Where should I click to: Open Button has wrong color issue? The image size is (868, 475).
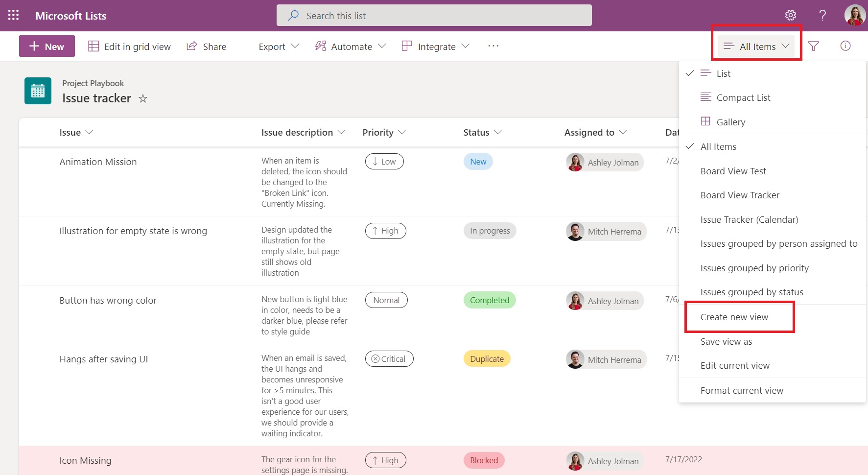[108, 300]
